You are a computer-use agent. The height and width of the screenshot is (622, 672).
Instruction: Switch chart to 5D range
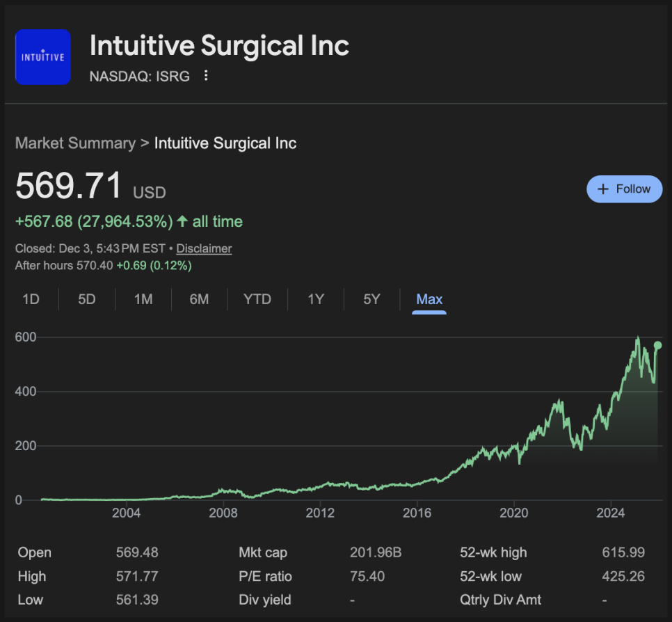point(86,300)
